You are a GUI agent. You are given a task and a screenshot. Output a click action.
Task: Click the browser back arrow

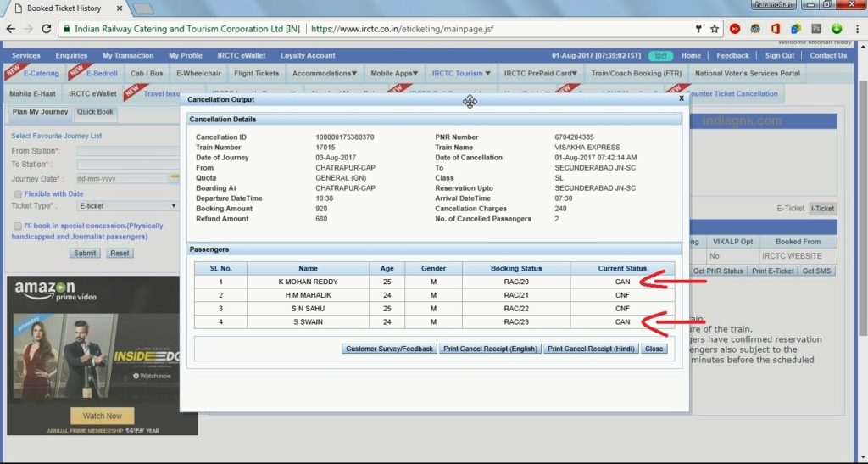(10, 28)
